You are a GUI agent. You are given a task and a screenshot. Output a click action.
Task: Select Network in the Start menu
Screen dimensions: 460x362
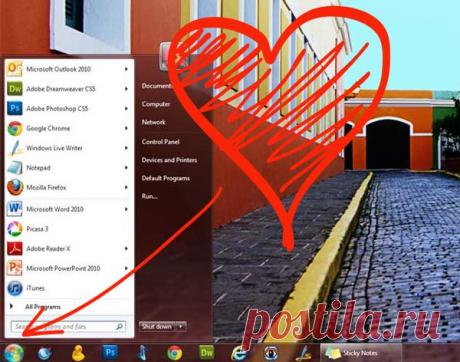pyautogui.click(x=153, y=122)
